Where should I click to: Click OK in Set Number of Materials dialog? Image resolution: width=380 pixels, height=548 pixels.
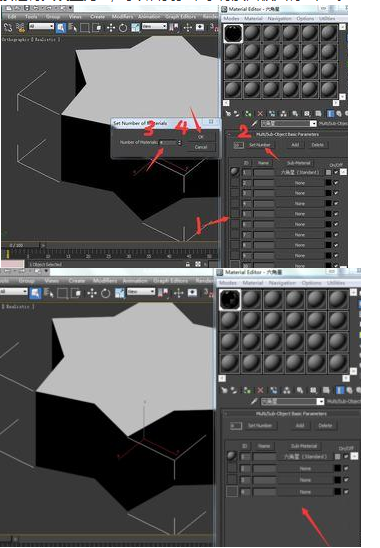point(201,137)
